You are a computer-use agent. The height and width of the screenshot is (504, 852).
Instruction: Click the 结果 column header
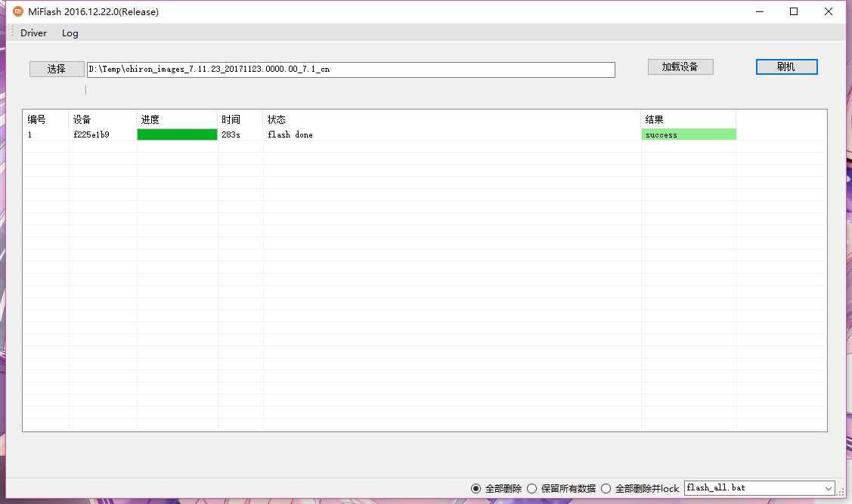[655, 119]
